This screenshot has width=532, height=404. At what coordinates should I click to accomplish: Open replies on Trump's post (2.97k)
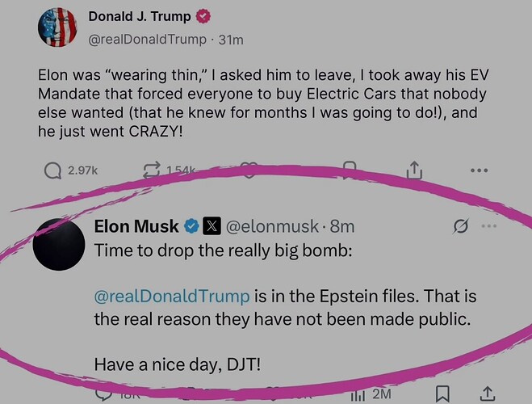coord(71,170)
